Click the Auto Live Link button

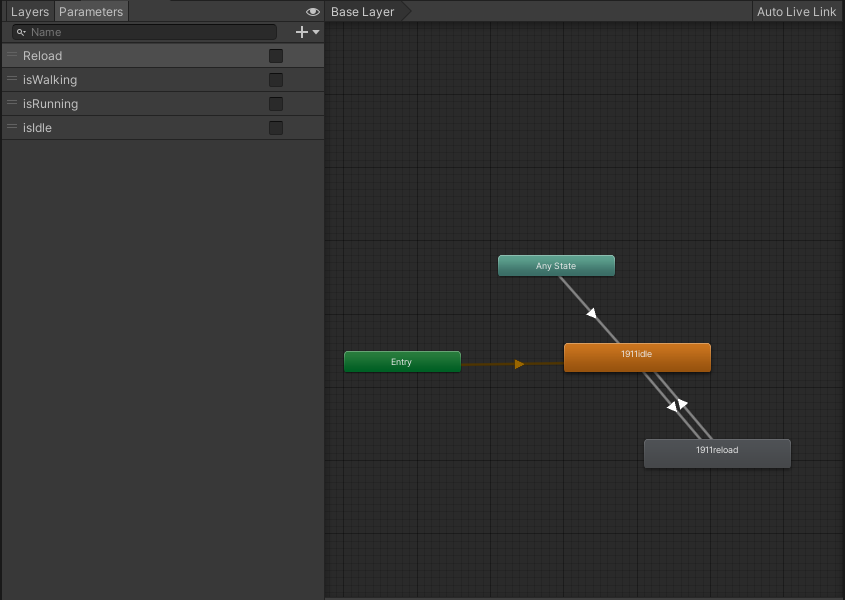point(795,11)
